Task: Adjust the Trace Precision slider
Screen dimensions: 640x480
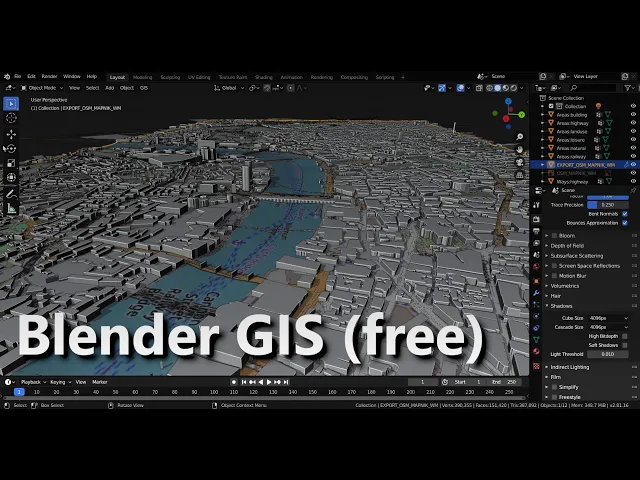Action: point(608,205)
